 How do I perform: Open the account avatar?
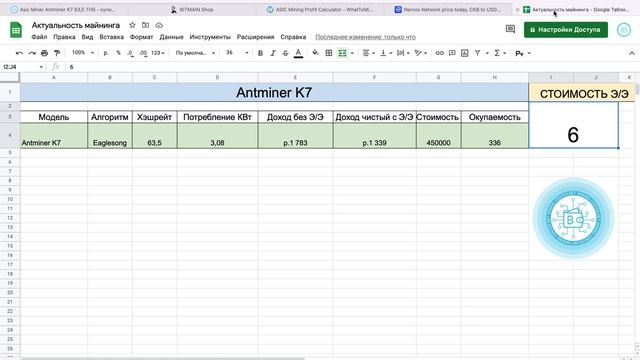[624, 30]
